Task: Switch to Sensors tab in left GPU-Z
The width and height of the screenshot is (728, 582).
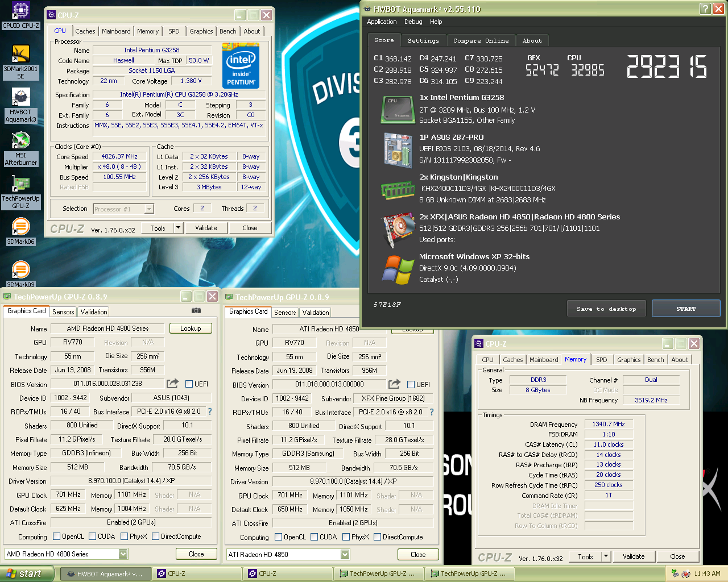Action: point(63,312)
